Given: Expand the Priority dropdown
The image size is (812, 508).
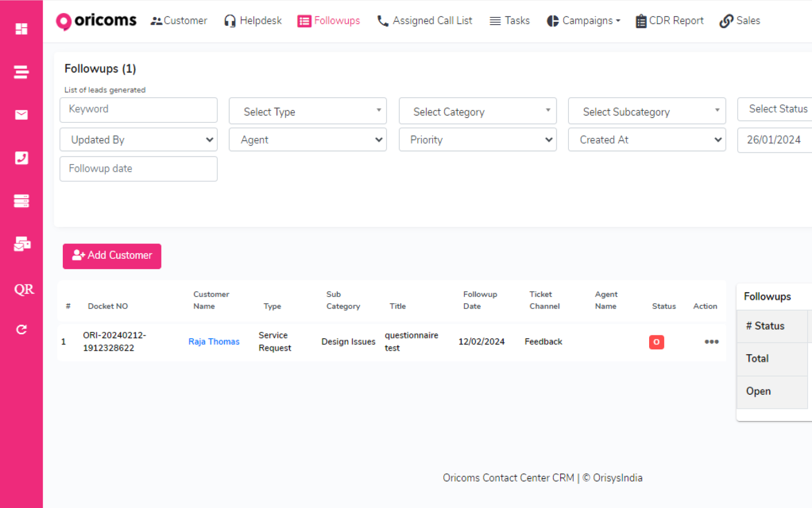Looking at the screenshot, I should [x=477, y=140].
